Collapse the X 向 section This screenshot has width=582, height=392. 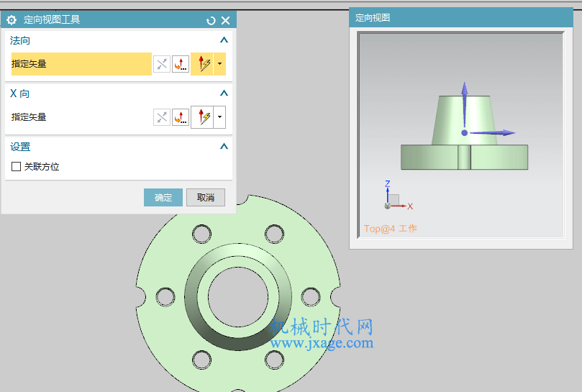pos(224,93)
